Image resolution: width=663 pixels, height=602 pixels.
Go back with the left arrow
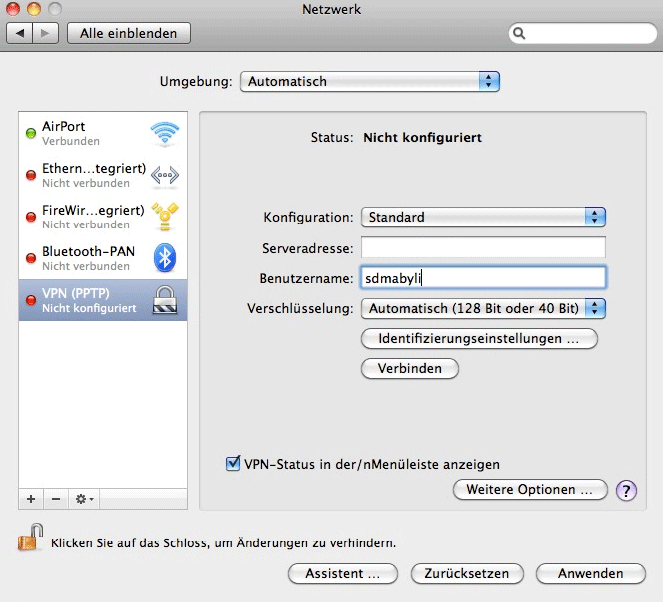click(19, 33)
